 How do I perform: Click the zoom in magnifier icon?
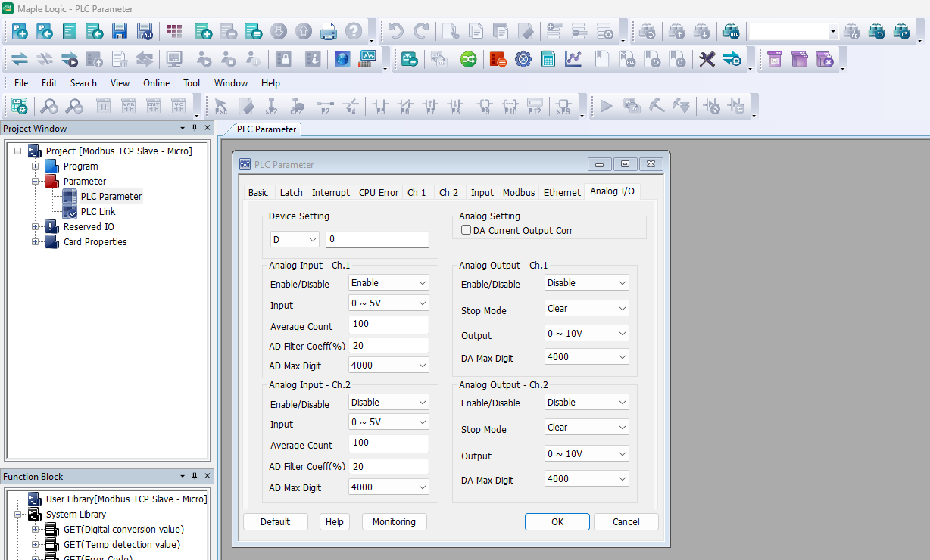click(x=49, y=107)
